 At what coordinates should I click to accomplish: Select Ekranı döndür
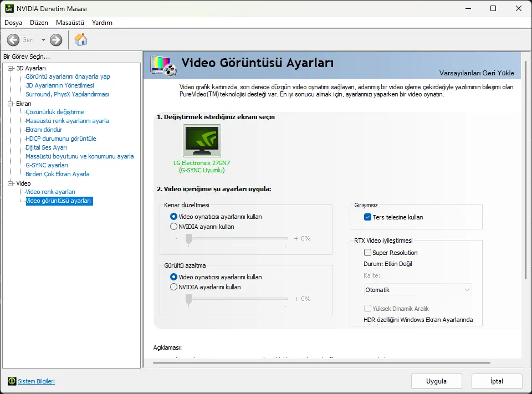click(44, 130)
